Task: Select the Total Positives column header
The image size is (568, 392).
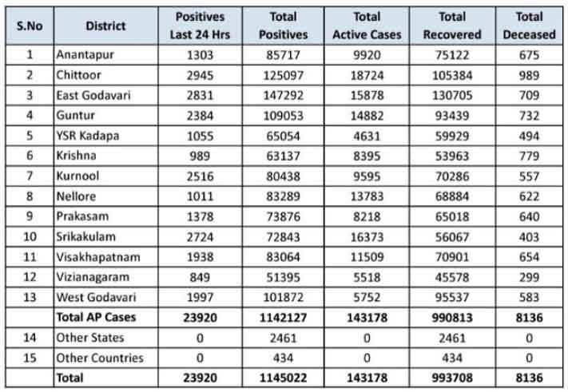Action: (283, 26)
